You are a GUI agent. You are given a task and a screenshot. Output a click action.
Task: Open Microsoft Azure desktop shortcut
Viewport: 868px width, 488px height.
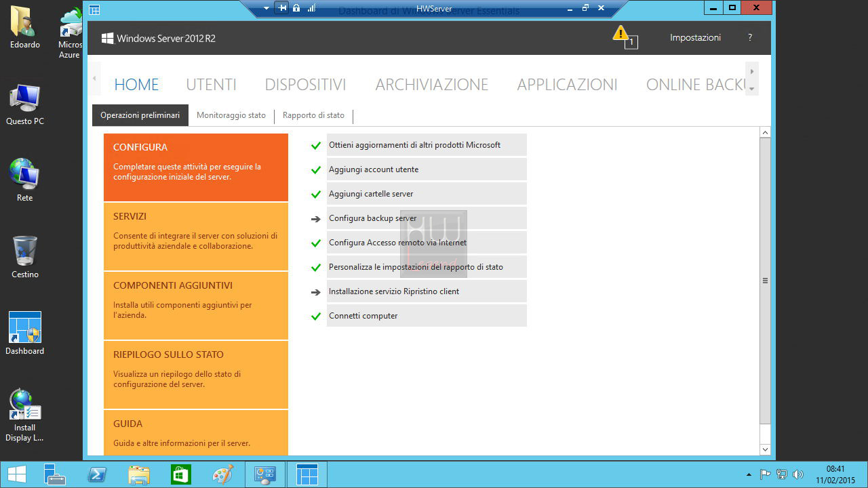click(69, 33)
